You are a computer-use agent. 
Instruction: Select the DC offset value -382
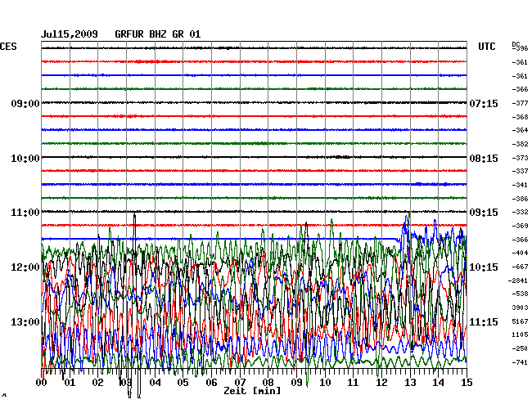520,144
